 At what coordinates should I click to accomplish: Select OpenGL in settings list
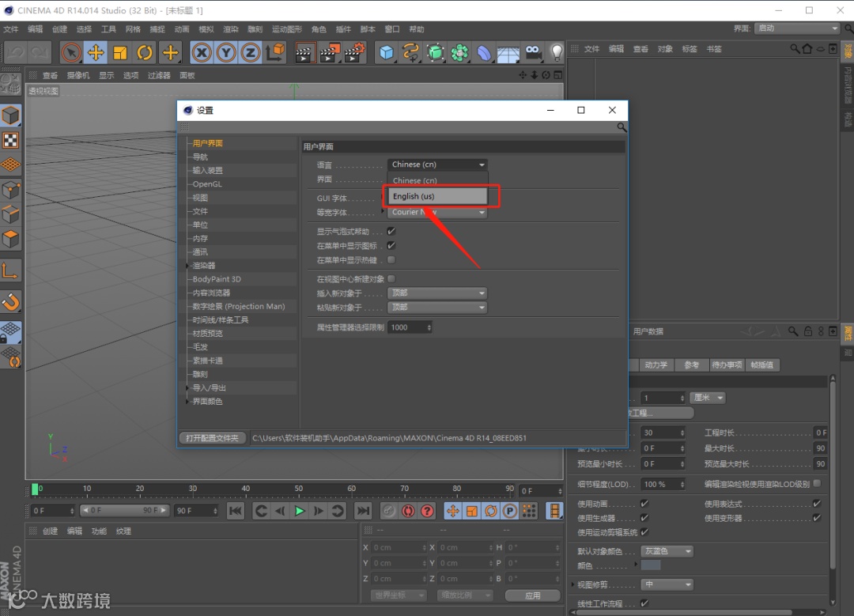point(207,184)
